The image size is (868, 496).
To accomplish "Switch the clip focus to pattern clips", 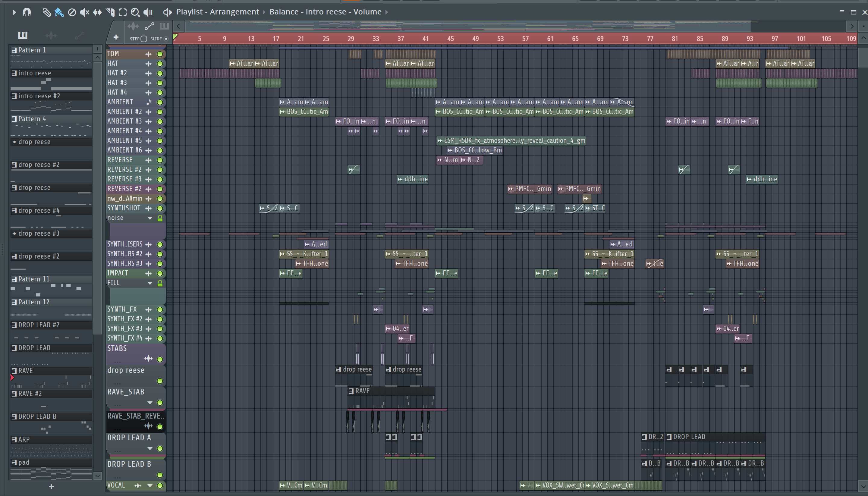I will pos(164,26).
